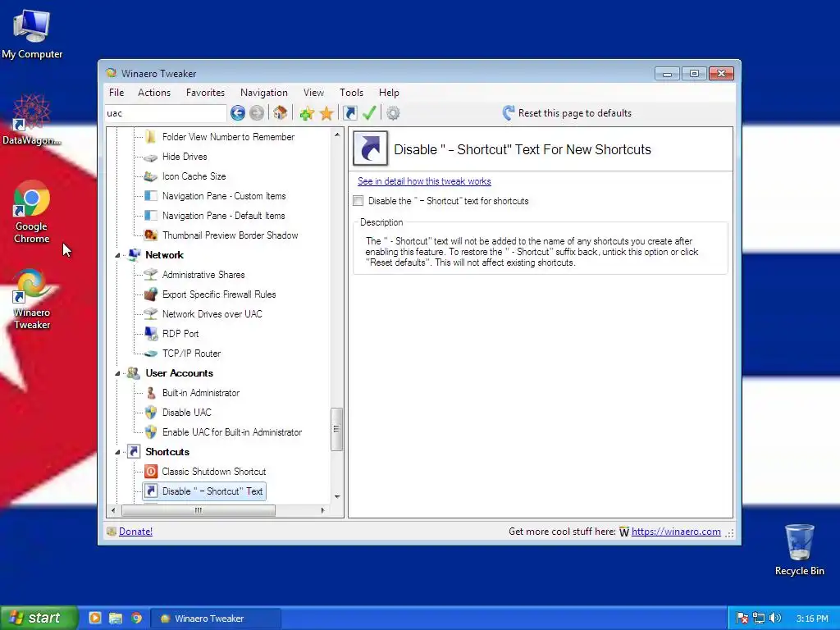Open the winaero.com link
Viewport: 840px width, 630px height.
pos(676,532)
